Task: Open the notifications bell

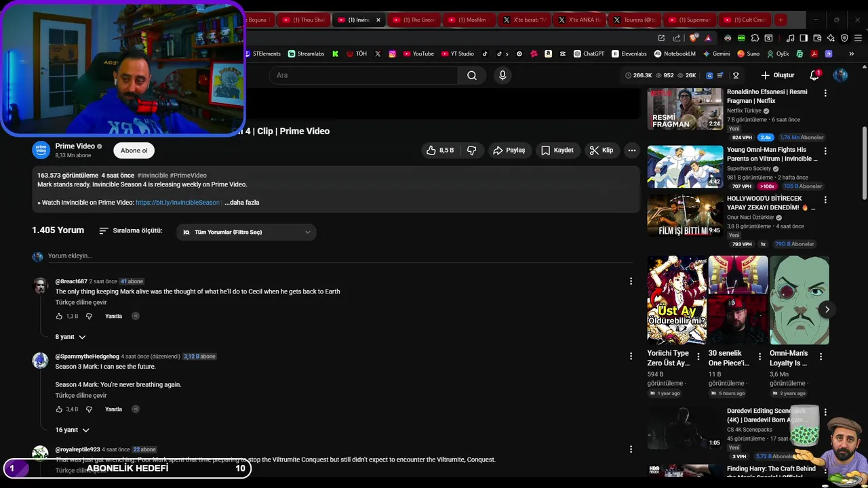Action: pos(814,75)
